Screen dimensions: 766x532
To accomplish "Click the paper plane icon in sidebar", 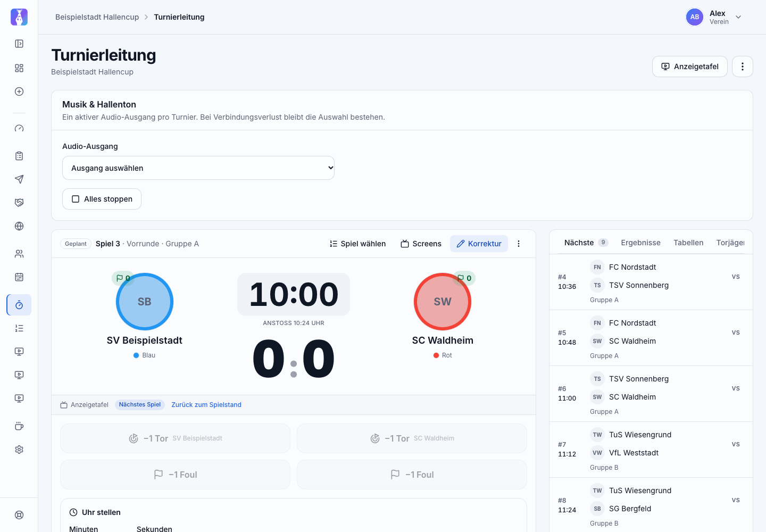I will click(19, 179).
